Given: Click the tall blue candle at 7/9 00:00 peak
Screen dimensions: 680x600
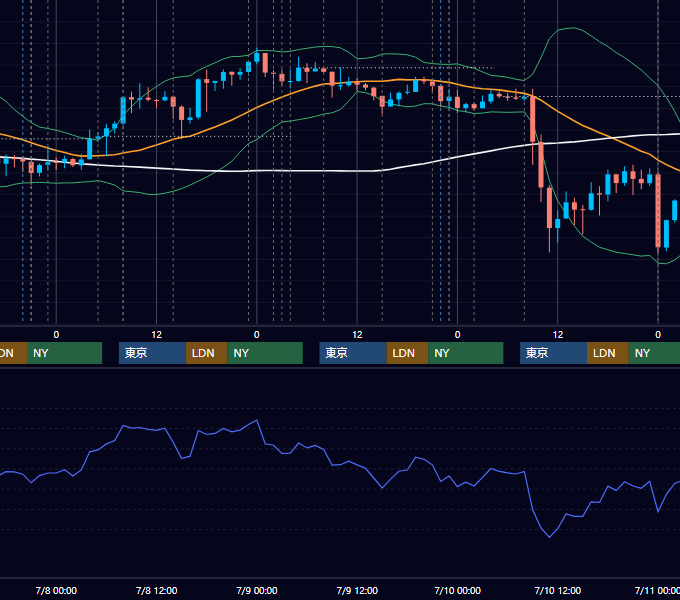Looking at the screenshot, I should coord(257,57).
